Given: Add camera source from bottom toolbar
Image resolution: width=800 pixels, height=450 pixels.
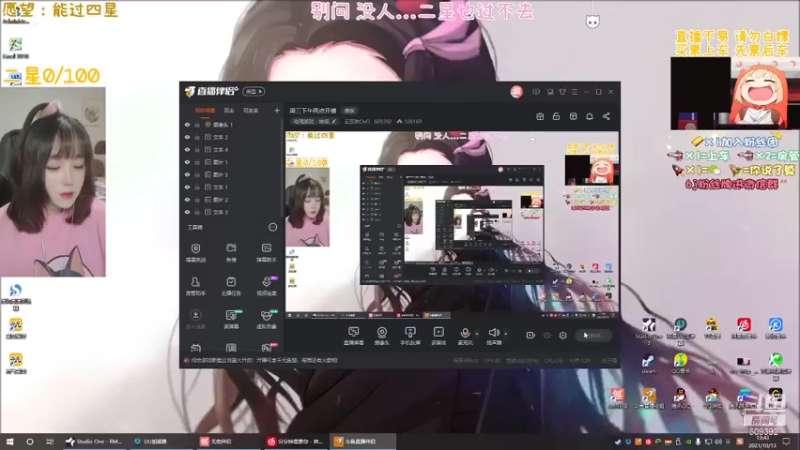Looking at the screenshot, I should pyautogui.click(x=382, y=336).
